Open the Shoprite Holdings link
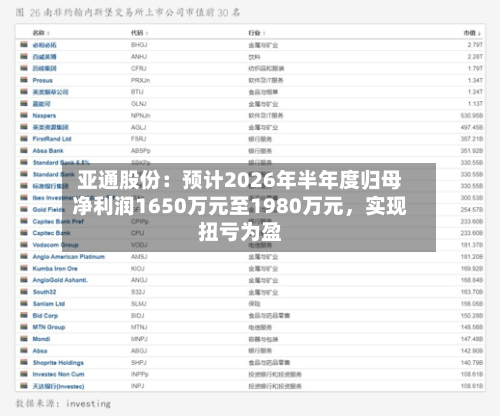 [x=58, y=363]
